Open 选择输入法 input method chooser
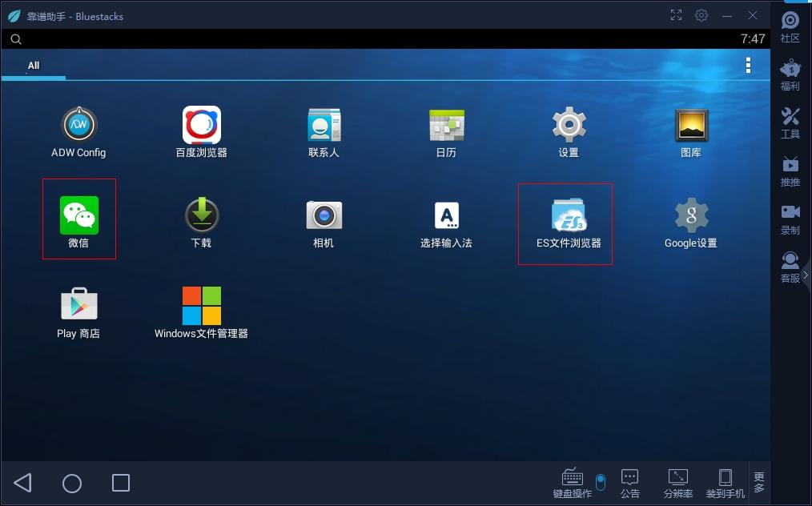Screen dimensions: 812x506 tap(446, 223)
